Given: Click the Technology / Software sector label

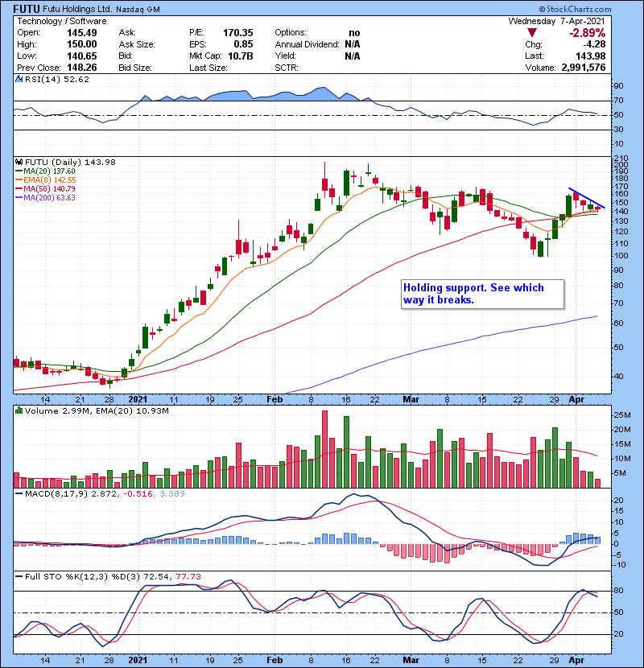Looking at the screenshot, I should click(x=62, y=21).
